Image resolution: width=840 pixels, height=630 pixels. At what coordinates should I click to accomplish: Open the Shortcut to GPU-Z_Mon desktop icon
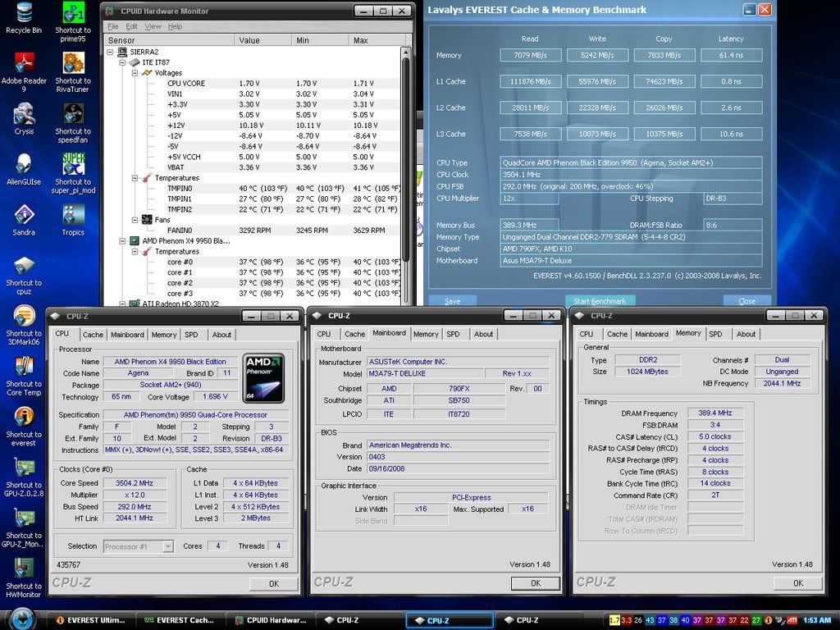click(x=24, y=527)
